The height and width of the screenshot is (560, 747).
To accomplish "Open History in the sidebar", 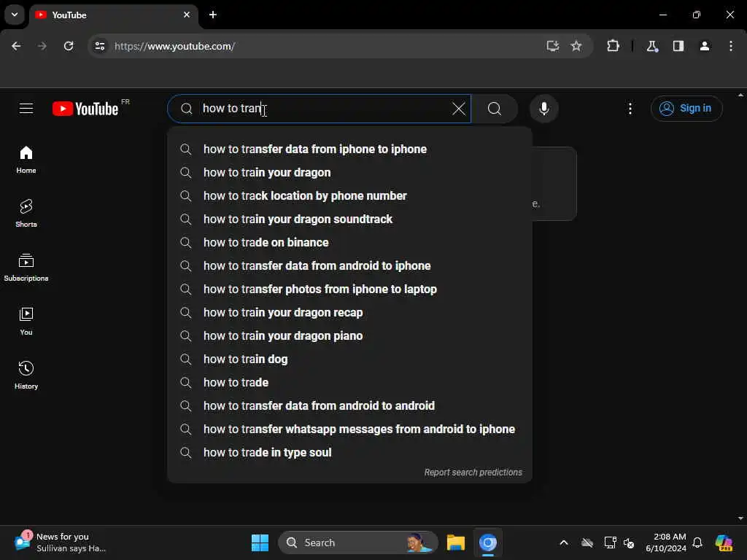I will pos(26,376).
